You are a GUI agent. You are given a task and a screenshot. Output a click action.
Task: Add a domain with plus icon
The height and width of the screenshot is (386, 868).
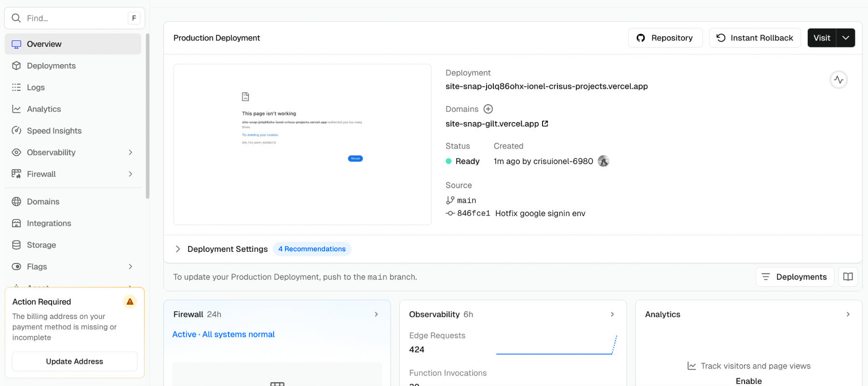tap(488, 109)
